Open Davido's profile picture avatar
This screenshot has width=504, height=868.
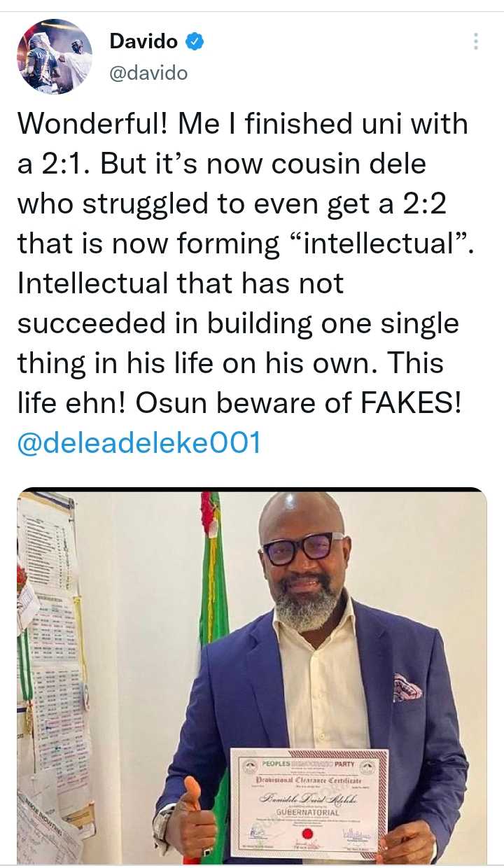click(55, 57)
